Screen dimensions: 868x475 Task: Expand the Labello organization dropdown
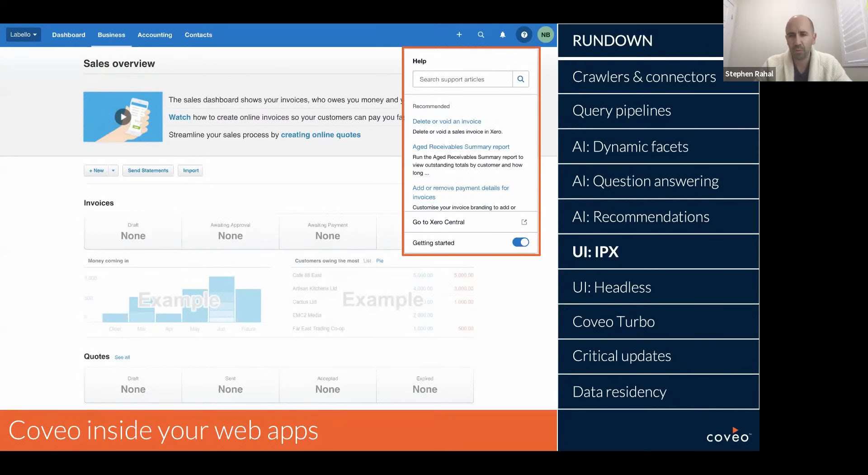24,35
